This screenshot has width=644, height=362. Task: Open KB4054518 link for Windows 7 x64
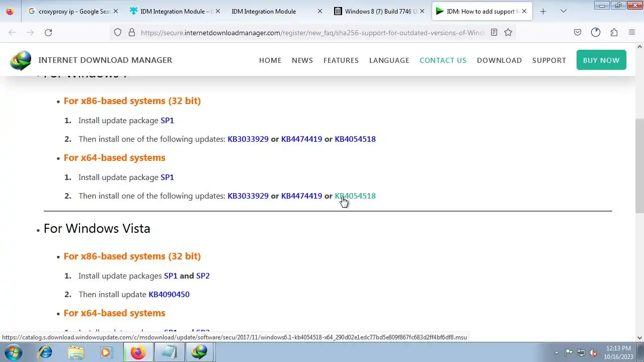tap(355, 196)
